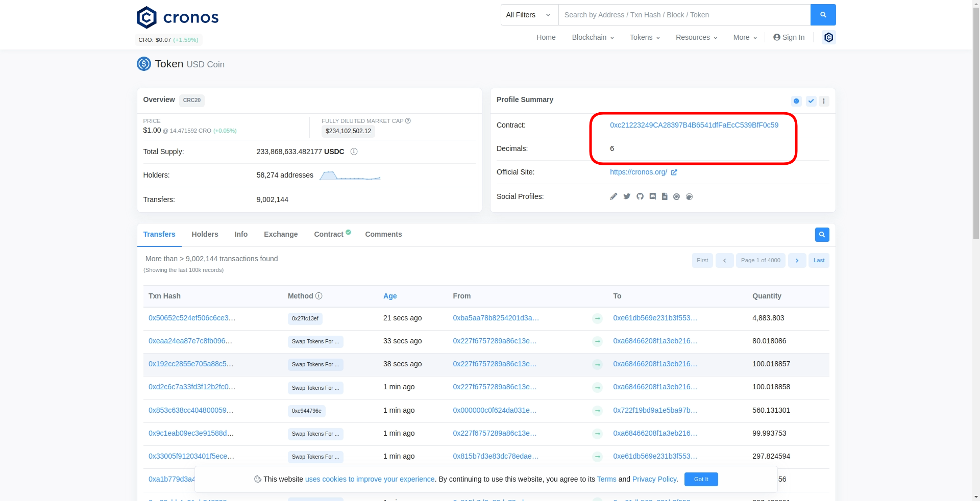Viewport: 980px width, 501px height.
Task: Open the whitepaper document social icon
Action: click(x=665, y=196)
